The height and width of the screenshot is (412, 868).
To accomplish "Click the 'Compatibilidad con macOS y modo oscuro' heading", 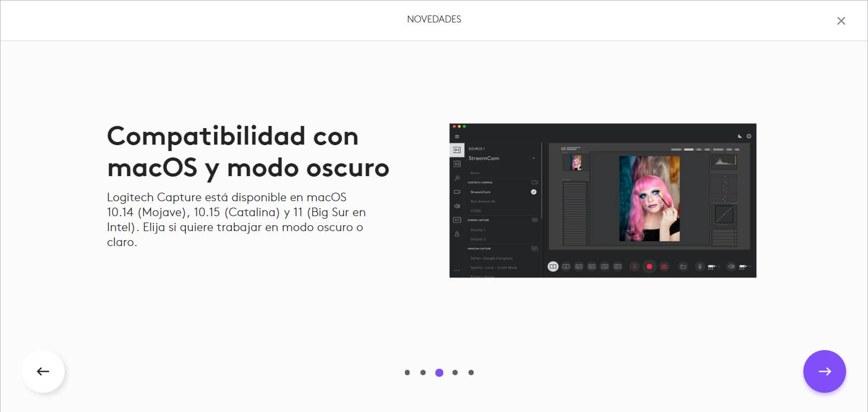I will pos(248,152).
